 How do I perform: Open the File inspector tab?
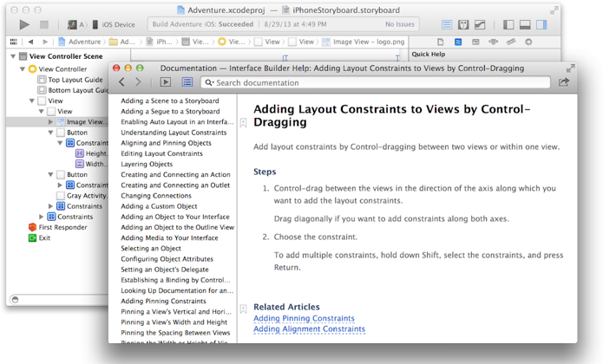pyautogui.click(x=441, y=42)
